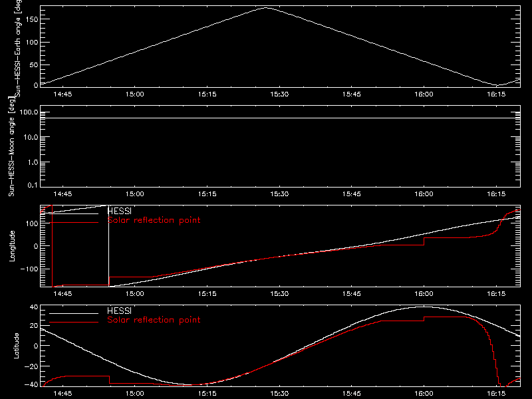Image resolution: width=532 pixels, height=399 pixels.
Task: Click '40' y-tick on Latitude plot
Action: point(34,307)
